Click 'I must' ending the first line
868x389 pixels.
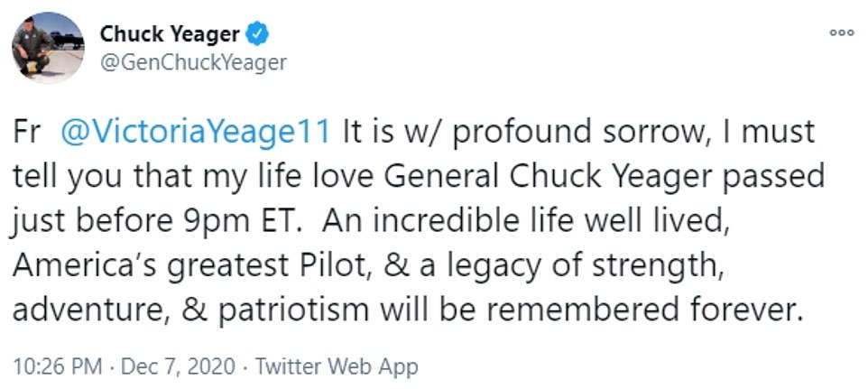(769, 132)
